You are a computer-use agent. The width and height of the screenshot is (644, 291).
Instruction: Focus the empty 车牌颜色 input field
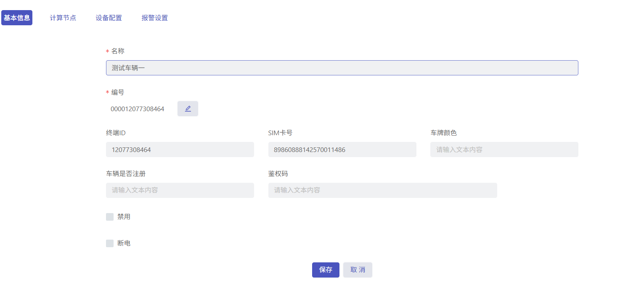504,150
